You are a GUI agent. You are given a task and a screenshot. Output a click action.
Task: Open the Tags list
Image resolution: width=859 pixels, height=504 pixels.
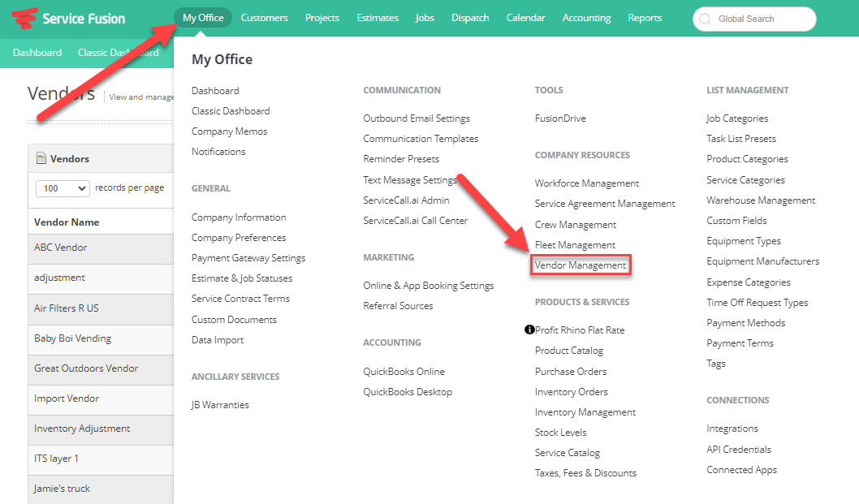715,364
